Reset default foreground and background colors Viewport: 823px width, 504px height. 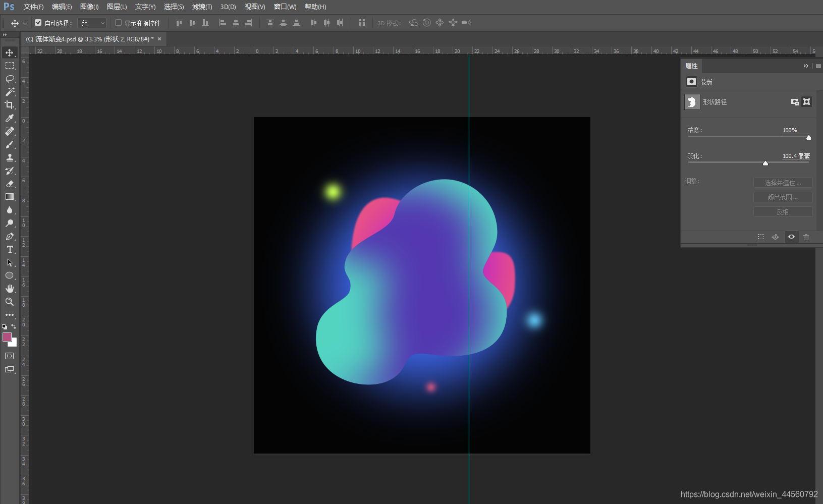click(5, 327)
